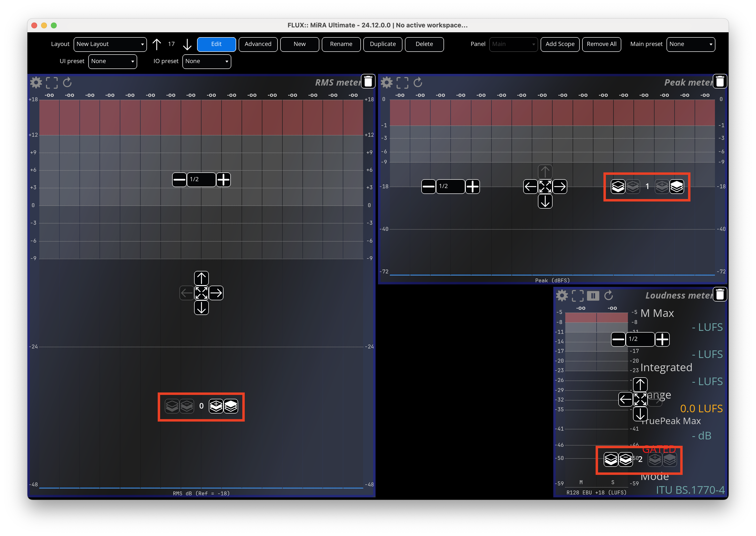Delete the Peak meter scope
The height and width of the screenshot is (536, 756).
pos(720,81)
